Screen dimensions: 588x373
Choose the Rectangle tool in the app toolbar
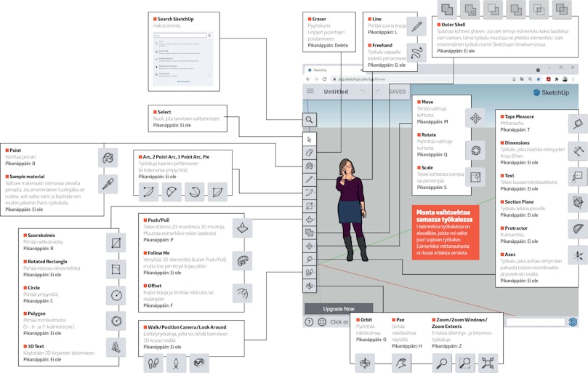click(x=310, y=206)
